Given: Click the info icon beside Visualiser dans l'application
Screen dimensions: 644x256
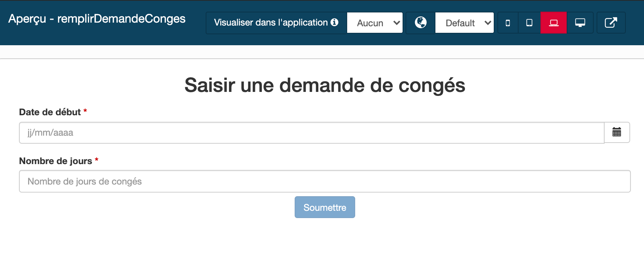Looking at the screenshot, I should pos(334,23).
